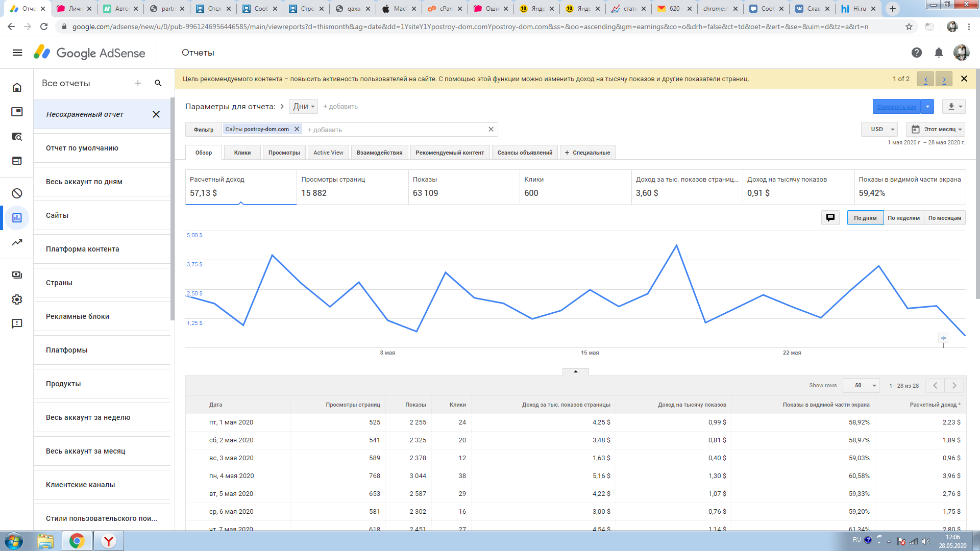Open the 'Страны' report in the list
Viewport: 980px width, 551px height.
click(x=59, y=283)
